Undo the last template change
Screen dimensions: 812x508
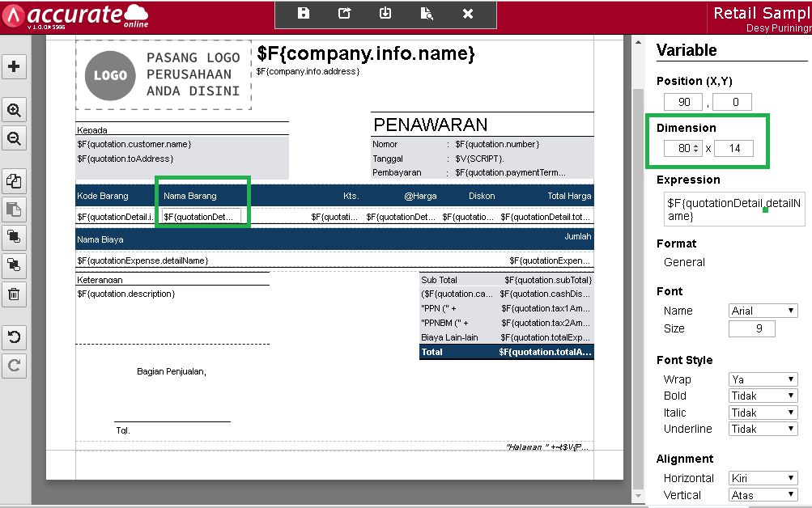[14, 337]
